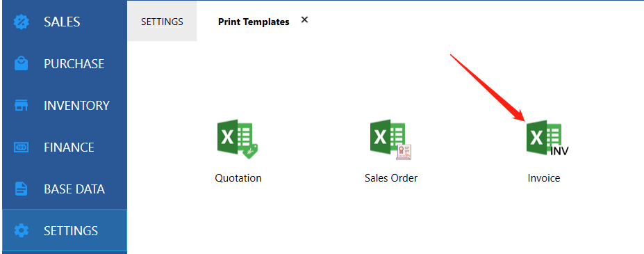The height and width of the screenshot is (254, 644).
Task: Close the Print Templates tab
Action: 304,19
